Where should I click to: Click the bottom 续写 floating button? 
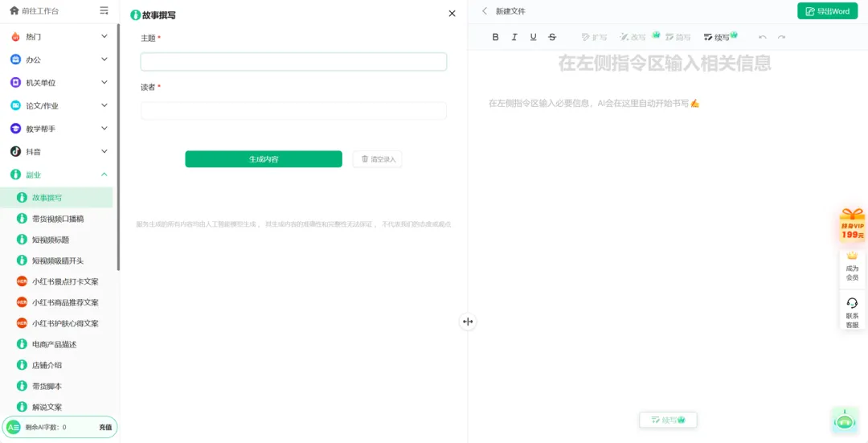(668, 420)
